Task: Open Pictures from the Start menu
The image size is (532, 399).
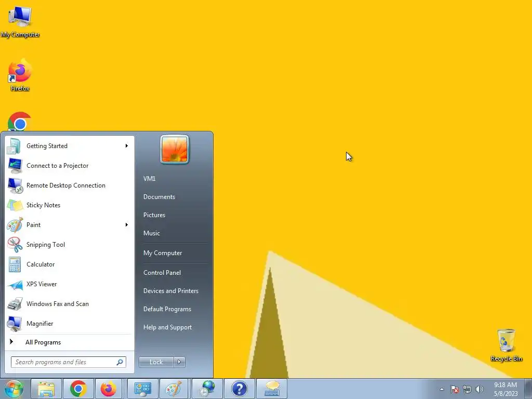Action: [x=154, y=215]
